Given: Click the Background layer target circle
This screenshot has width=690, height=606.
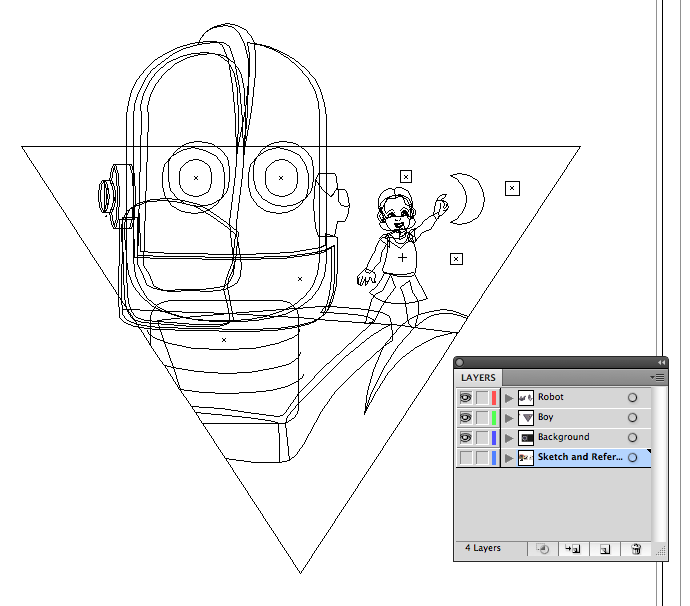Looking at the screenshot, I should tap(633, 438).
